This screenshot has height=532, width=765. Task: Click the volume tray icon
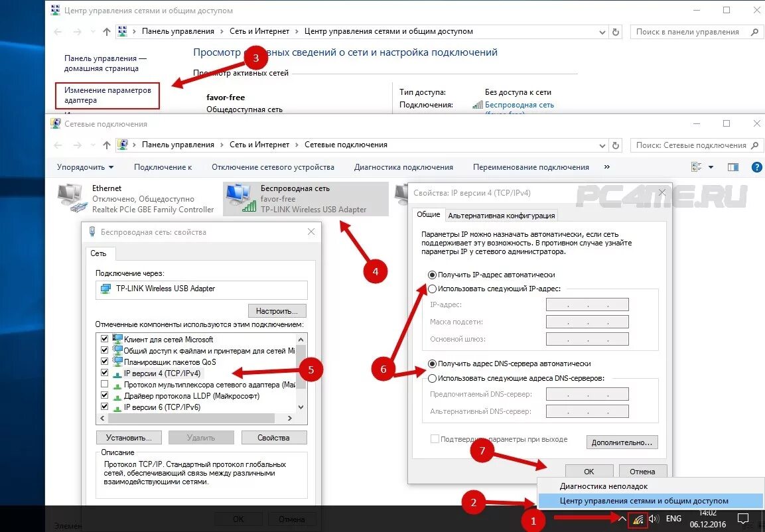pyautogui.click(x=654, y=519)
